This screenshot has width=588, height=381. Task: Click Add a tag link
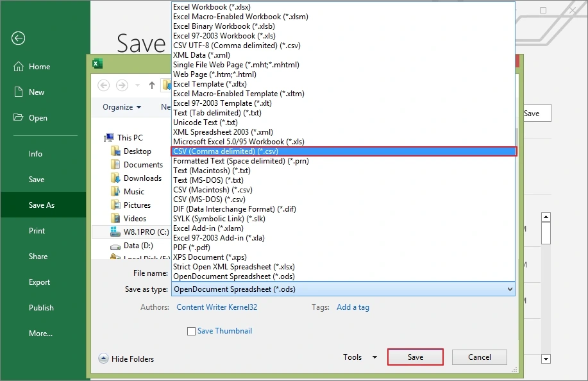(x=353, y=307)
